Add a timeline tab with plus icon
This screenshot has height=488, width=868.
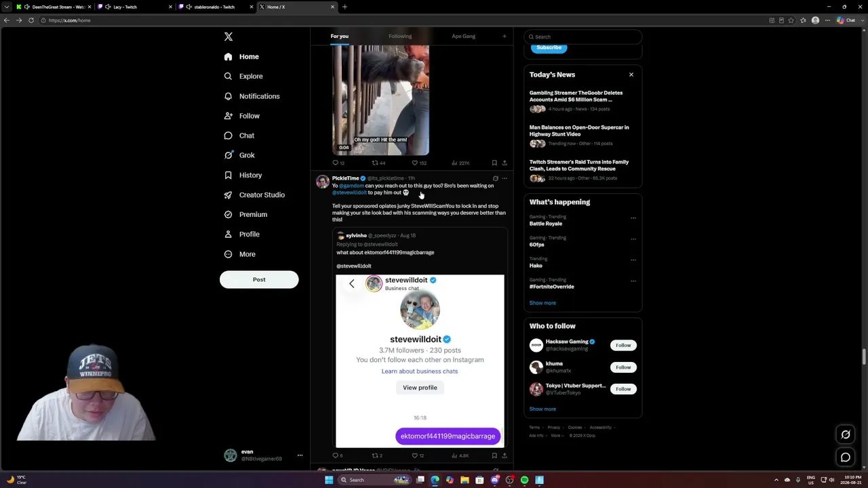(x=504, y=36)
